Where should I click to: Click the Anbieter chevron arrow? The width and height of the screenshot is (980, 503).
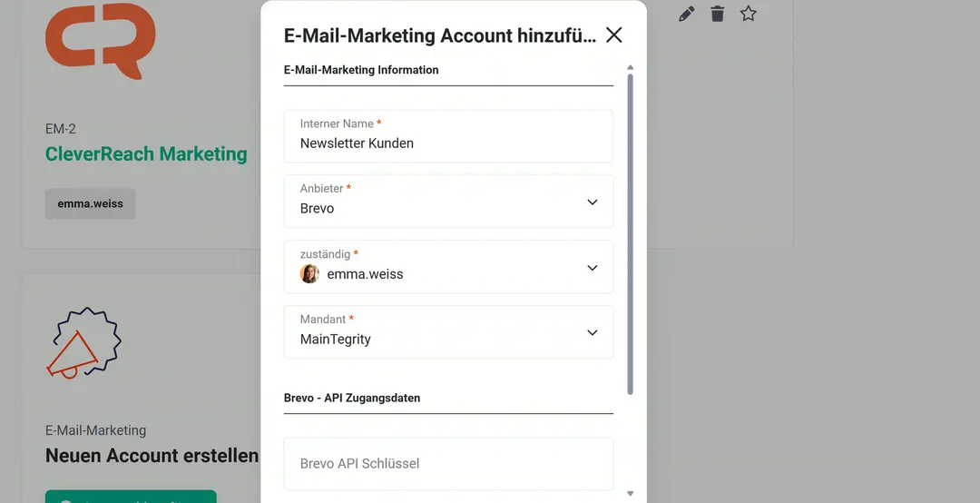pos(592,202)
